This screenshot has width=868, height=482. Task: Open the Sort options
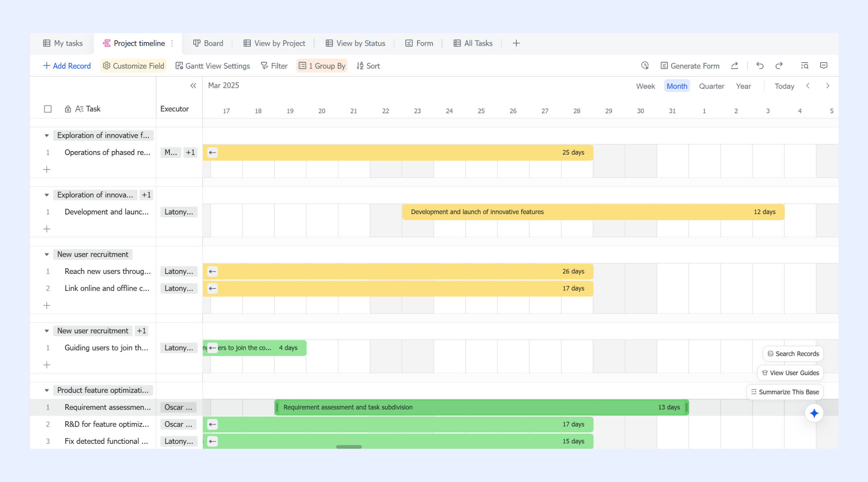pyautogui.click(x=368, y=66)
